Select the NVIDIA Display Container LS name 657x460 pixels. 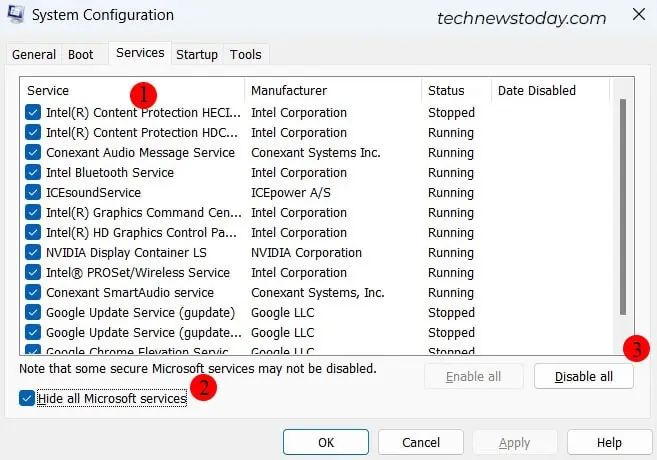(x=126, y=253)
